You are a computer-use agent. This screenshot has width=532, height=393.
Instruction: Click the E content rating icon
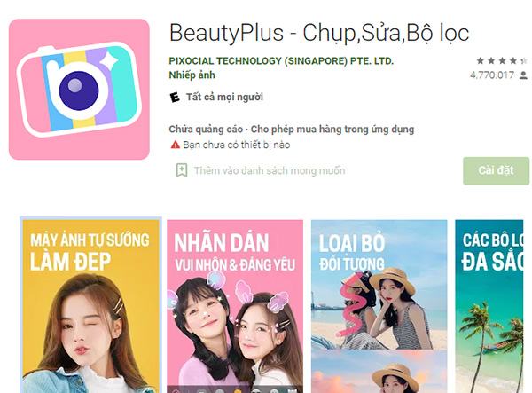tap(175, 98)
